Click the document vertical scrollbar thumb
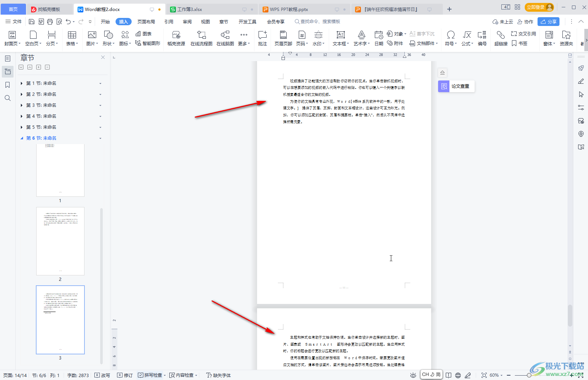588x380 pixels. [570, 315]
